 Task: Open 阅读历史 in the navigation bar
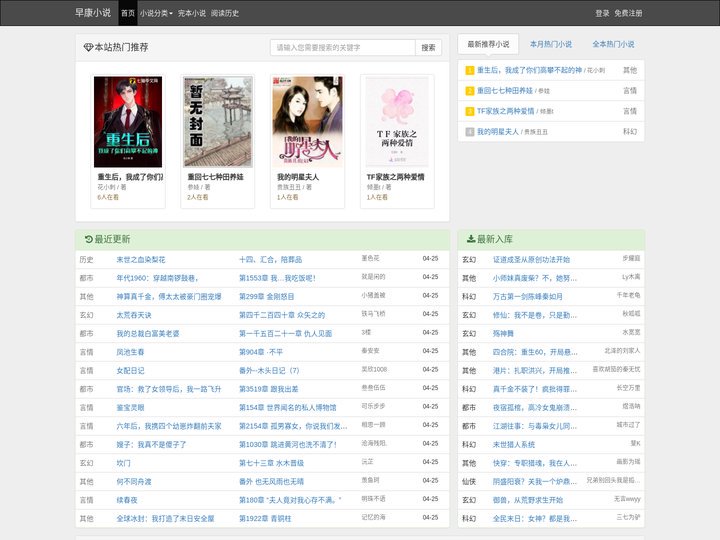point(225,13)
